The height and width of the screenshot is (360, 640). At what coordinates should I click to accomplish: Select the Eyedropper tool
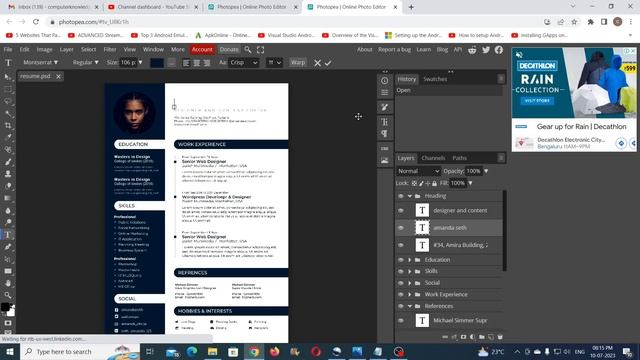[8, 138]
